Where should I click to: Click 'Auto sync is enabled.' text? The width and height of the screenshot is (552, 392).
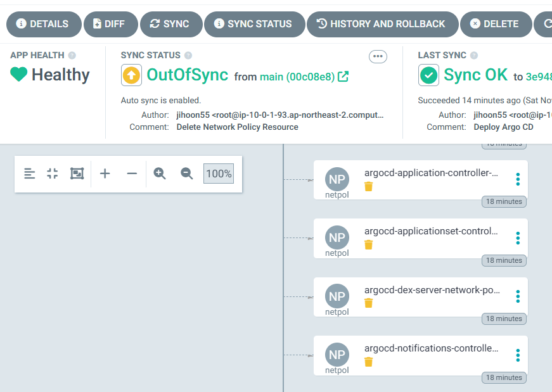[161, 100]
